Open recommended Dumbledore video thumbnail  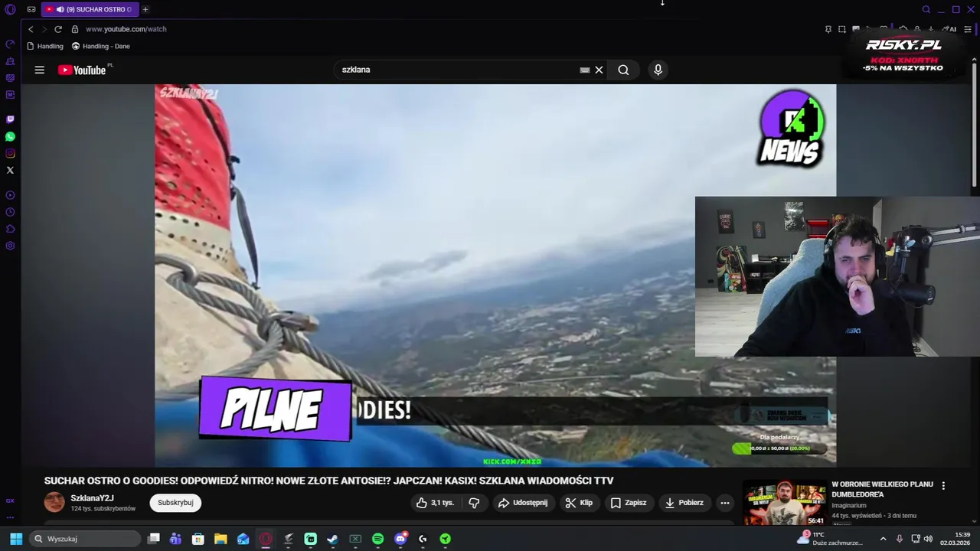pyautogui.click(x=785, y=503)
